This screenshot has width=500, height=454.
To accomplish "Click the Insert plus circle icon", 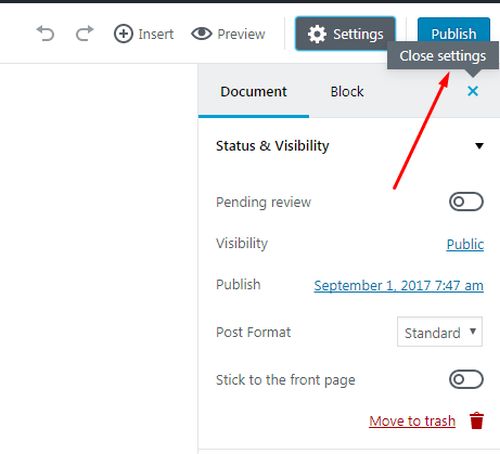I will [x=123, y=34].
